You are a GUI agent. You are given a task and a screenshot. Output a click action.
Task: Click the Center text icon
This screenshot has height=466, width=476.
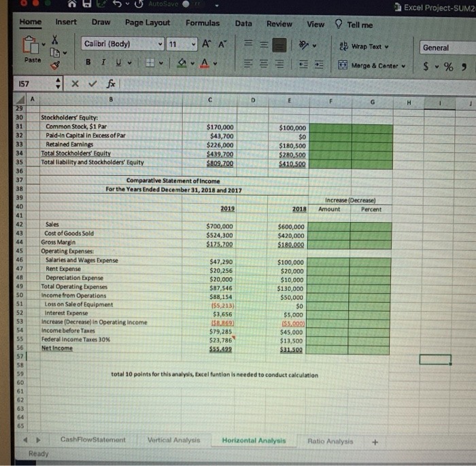(264, 64)
